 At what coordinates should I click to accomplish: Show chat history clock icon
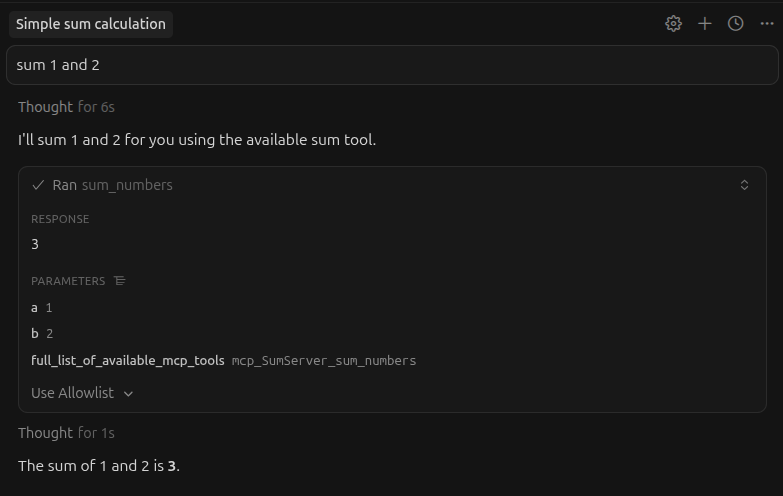point(736,23)
